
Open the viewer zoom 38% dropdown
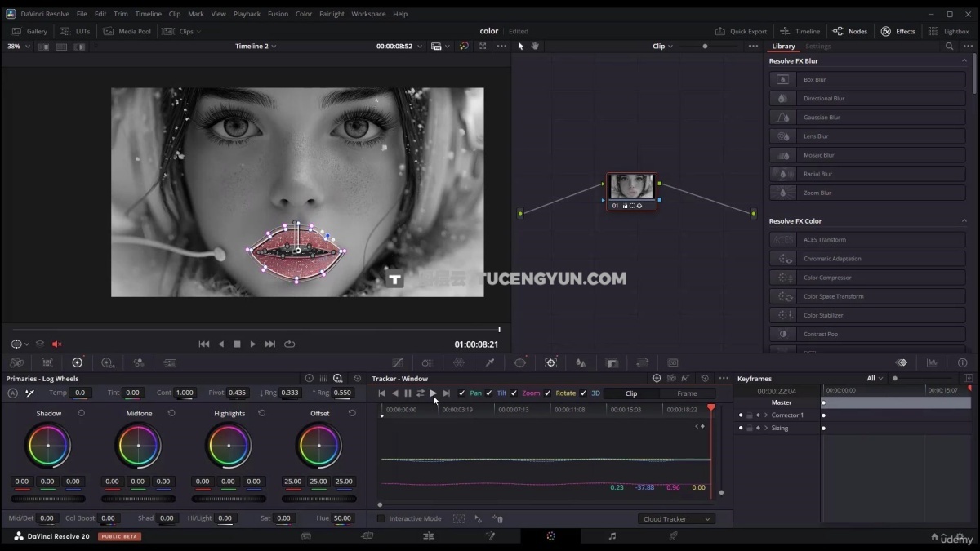click(19, 47)
